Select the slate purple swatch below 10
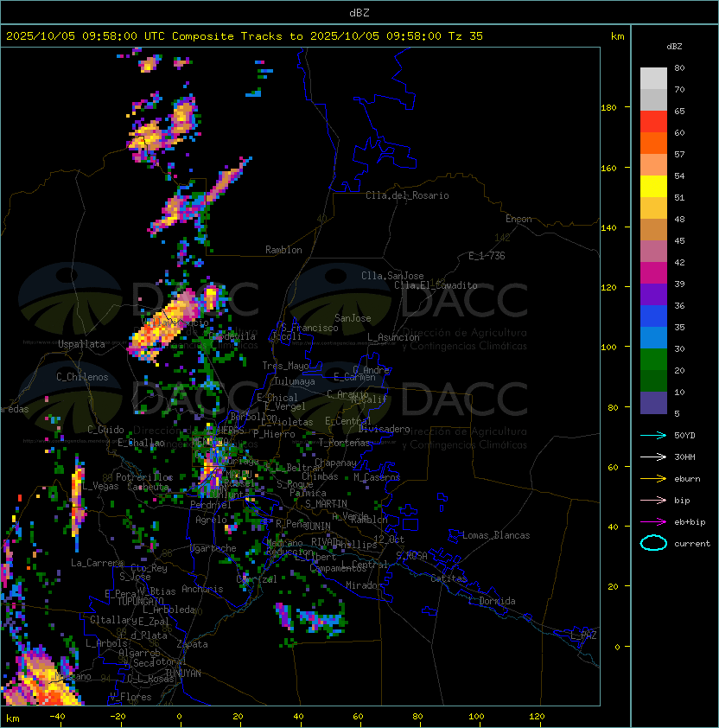The height and width of the screenshot is (728, 719). coord(653,403)
